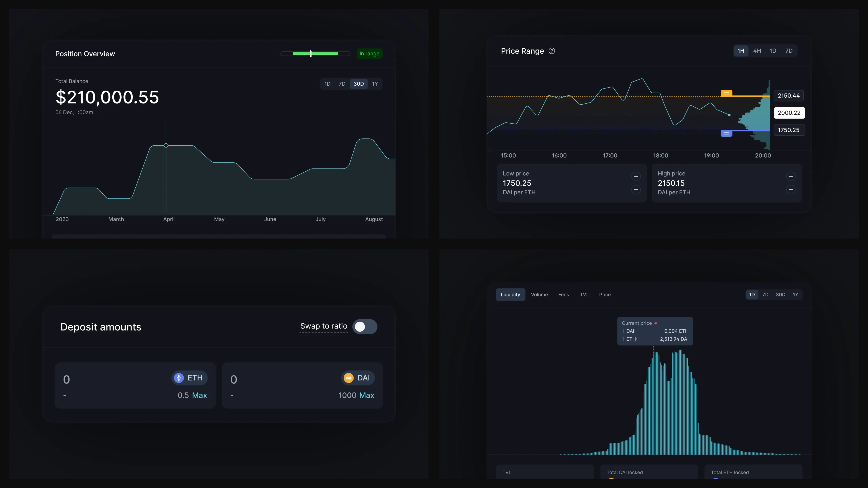The height and width of the screenshot is (488, 868).
Task: Click the 06 Dec, 1:00am timestamp
Action: click(x=74, y=113)
